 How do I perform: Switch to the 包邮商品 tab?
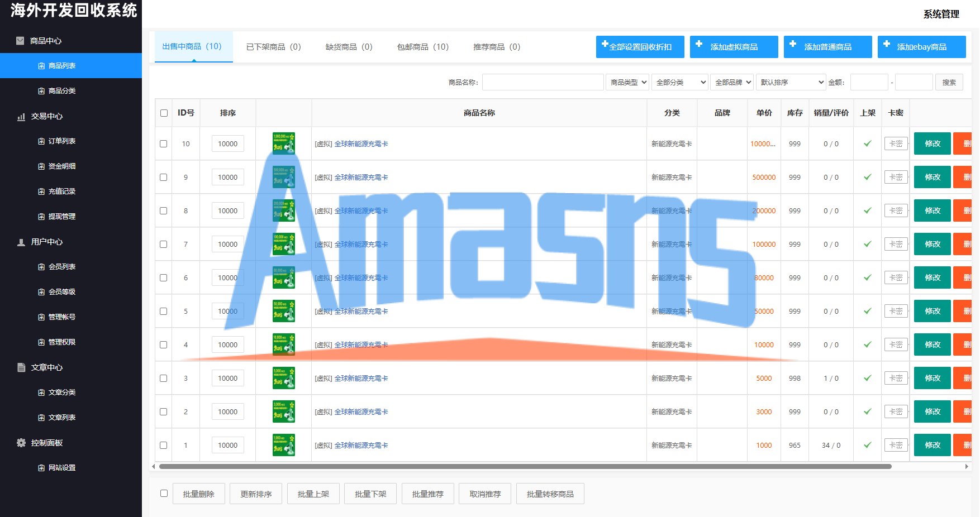(x=423, y=47)
